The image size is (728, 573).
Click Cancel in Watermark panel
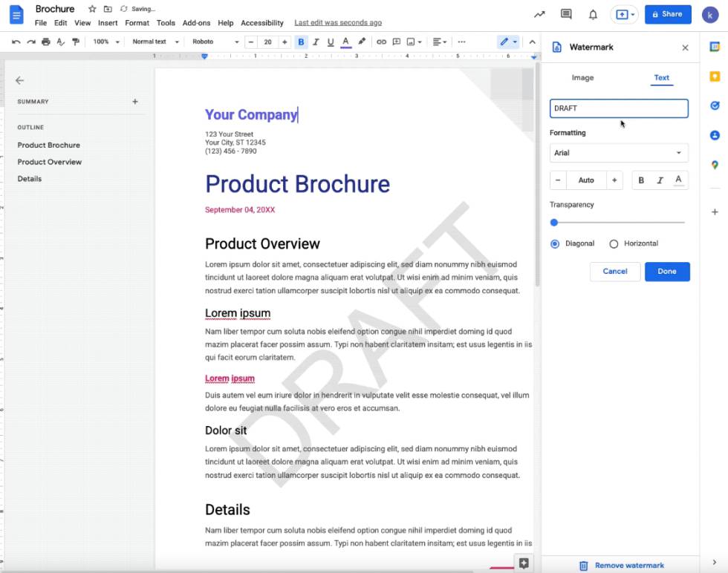click(x=615, y=272)
